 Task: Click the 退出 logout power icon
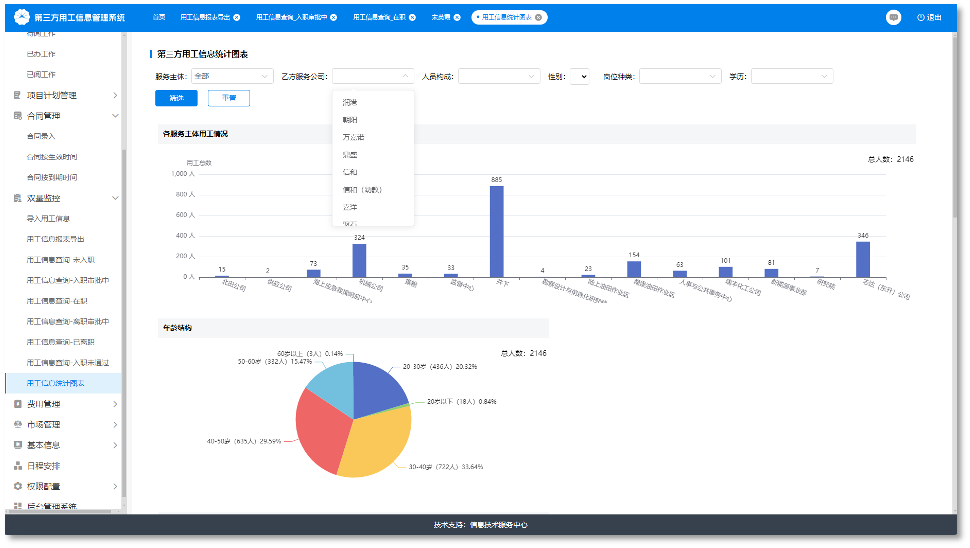(921, 18)
